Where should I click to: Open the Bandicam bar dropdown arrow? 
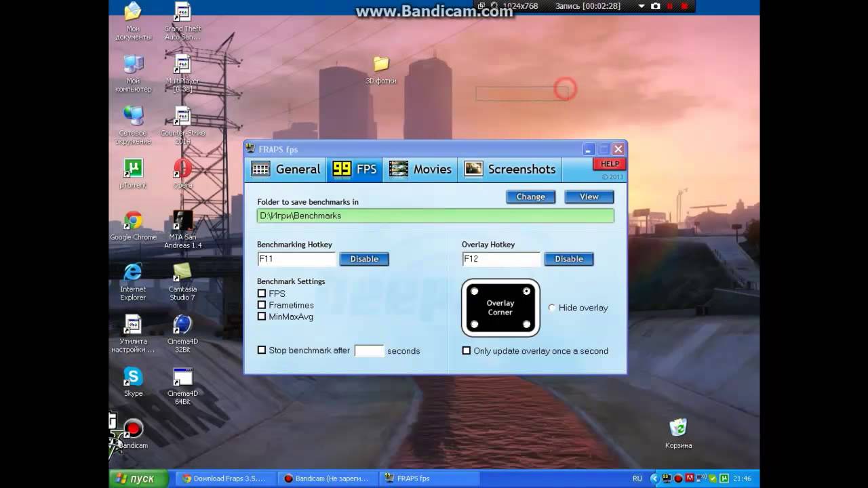(x=642, y=6)
